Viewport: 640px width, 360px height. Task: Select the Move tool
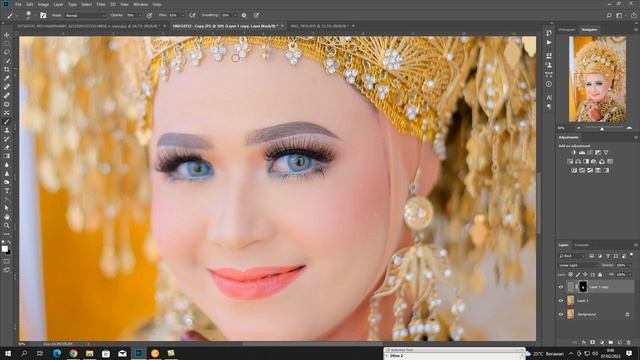point(7,35)
